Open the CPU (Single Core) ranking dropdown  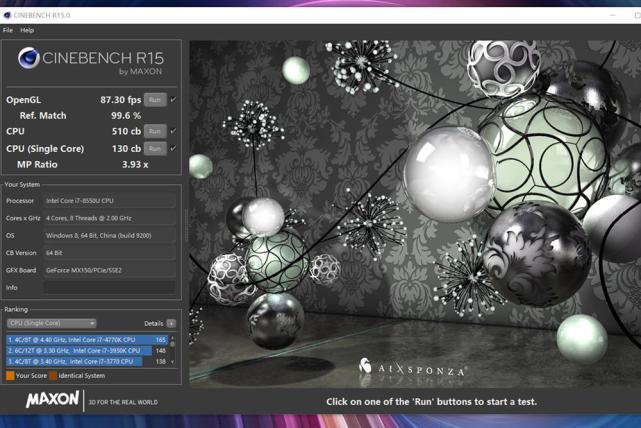52,323
